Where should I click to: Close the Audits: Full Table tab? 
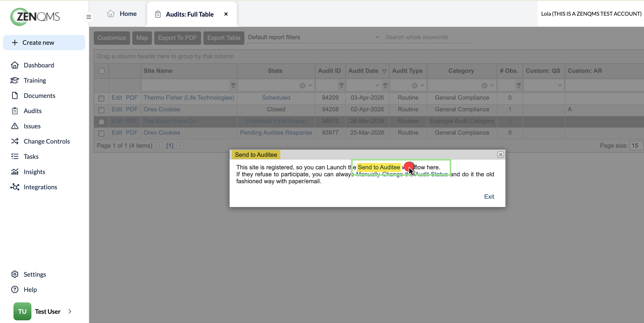coord(226,14)
